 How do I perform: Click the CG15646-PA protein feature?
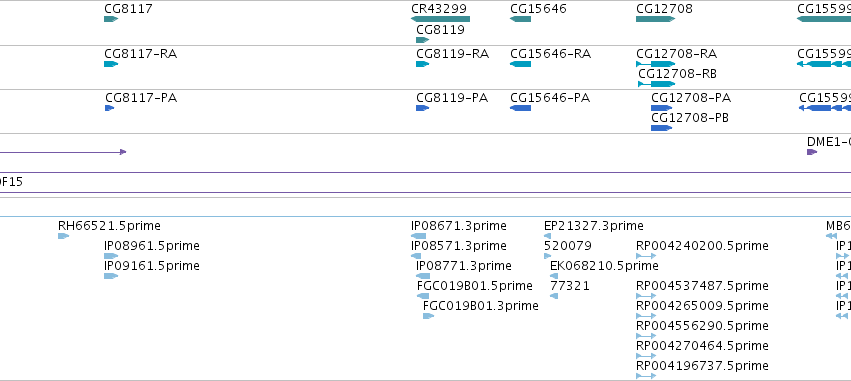coord(520,108)
